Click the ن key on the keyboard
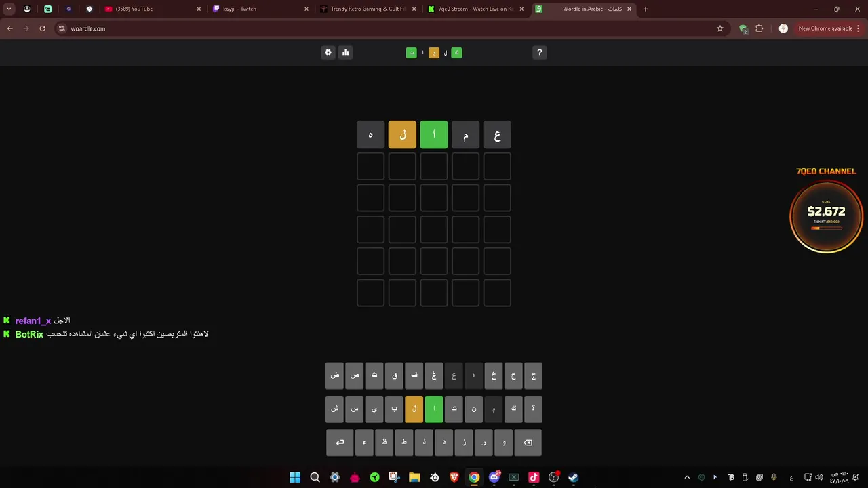This screenshot has height=488, width=868. pos(473,409)
